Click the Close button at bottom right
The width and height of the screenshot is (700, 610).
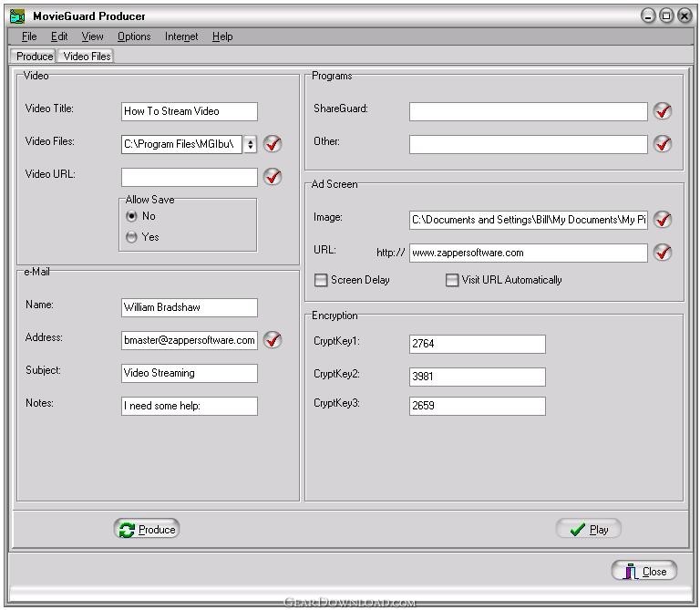(644, 571)
